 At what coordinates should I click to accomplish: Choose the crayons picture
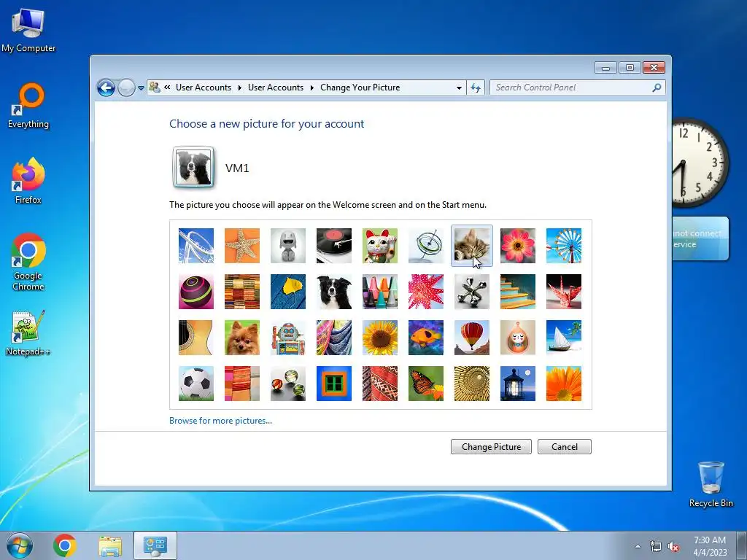[x=380, y=292]
